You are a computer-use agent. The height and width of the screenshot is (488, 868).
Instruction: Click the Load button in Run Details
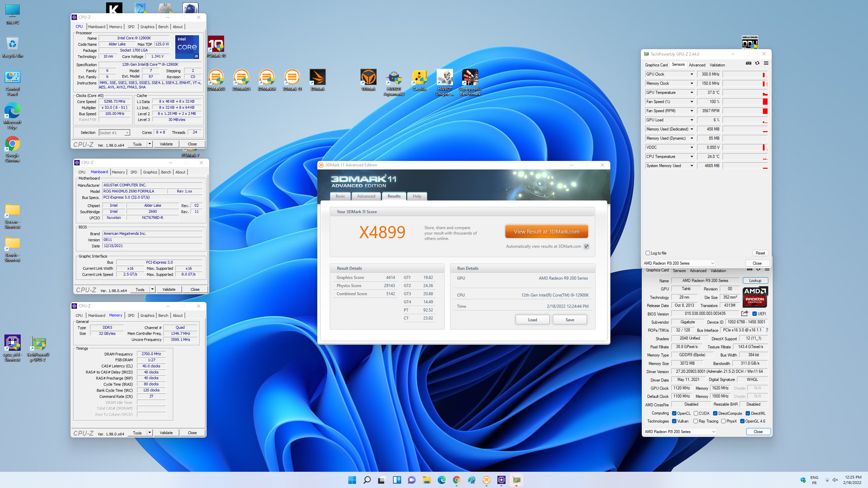coord(532,320)
